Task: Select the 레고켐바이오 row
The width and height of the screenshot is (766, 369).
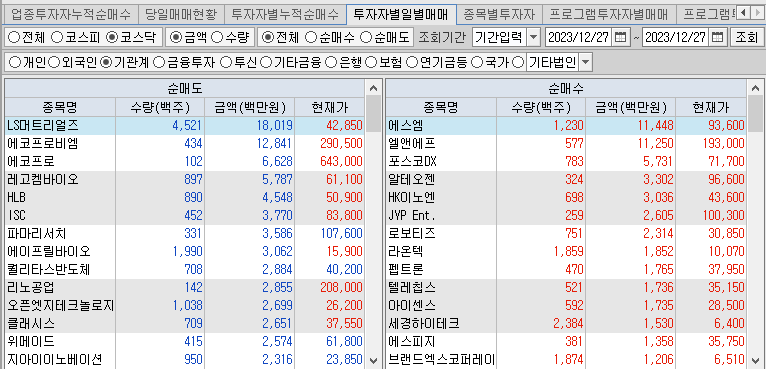Action: click(x=185, y=180)
